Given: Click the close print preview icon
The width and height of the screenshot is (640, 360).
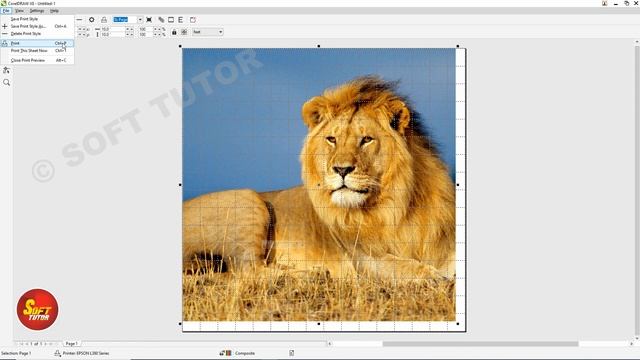Looking at the screenshot, I should [193, 20].
